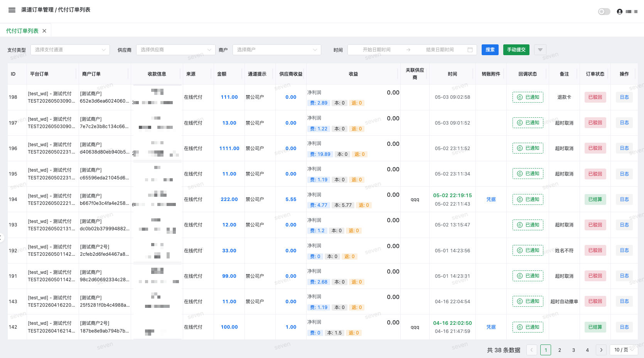Image resolution: width=644 pixels, height=358 pixels.
Task: Click merchant order 652e3d6ea6024060...
Action: click(105, 101)
